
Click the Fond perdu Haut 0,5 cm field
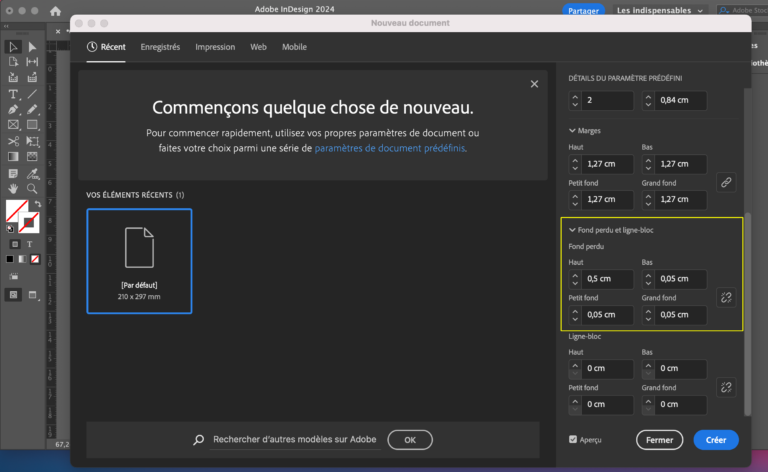pyautogui.click(x=607, y=279)
